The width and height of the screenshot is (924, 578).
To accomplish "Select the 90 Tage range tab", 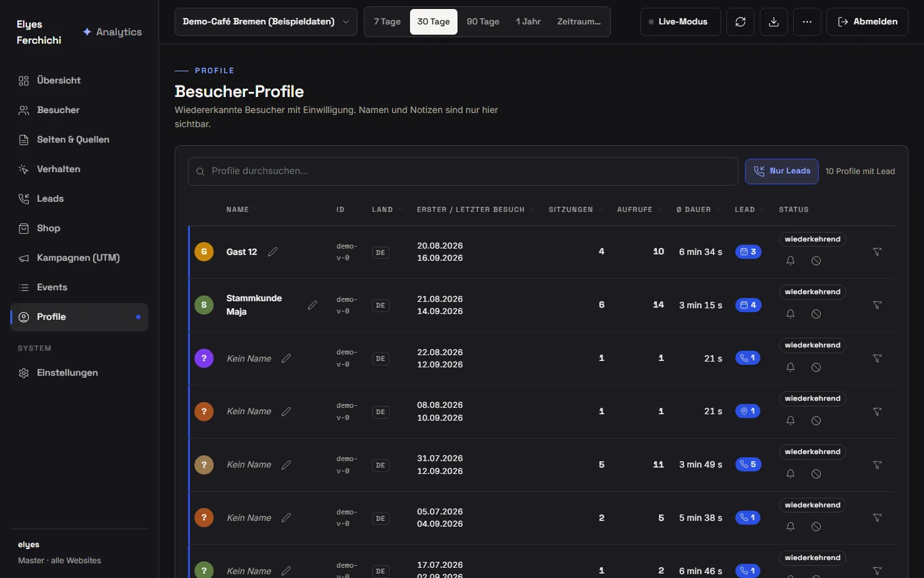I will coord(483,22).
